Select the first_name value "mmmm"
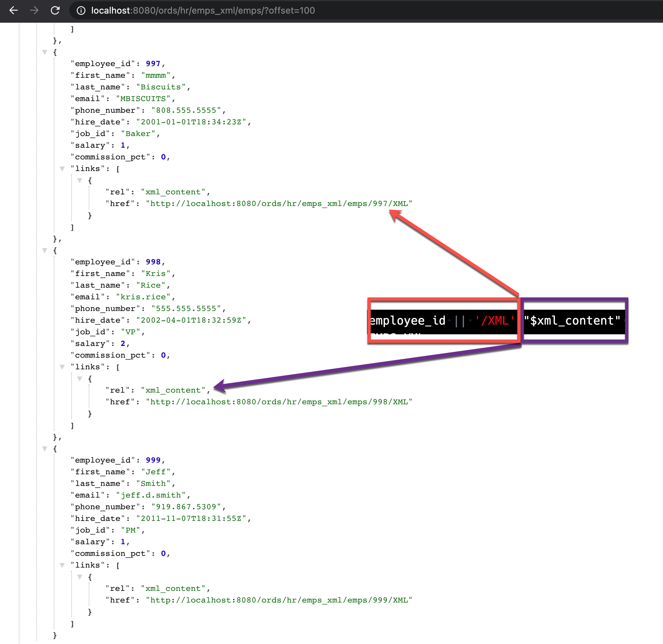 156,75
